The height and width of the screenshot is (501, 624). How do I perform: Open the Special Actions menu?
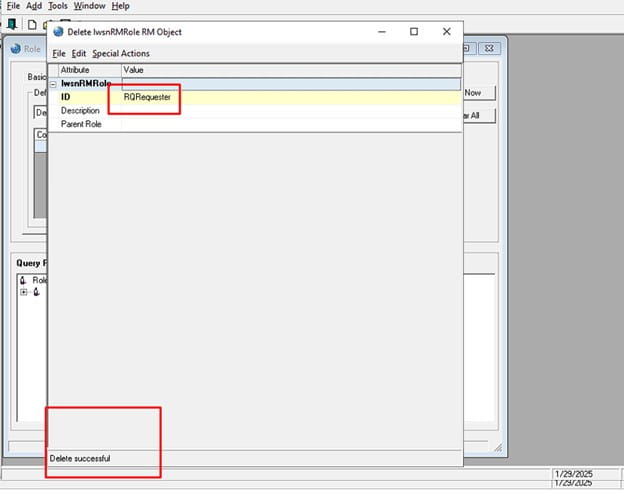121,53
